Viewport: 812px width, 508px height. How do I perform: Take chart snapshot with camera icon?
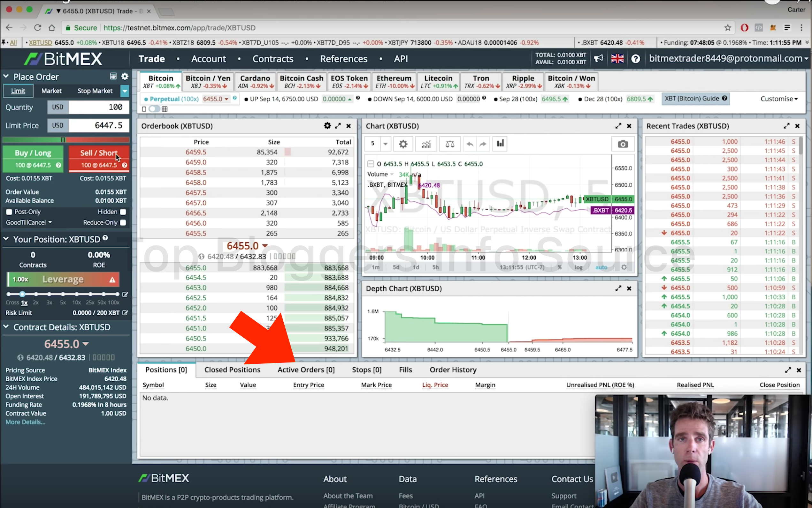pyautogui.click(x=623, y=144)
